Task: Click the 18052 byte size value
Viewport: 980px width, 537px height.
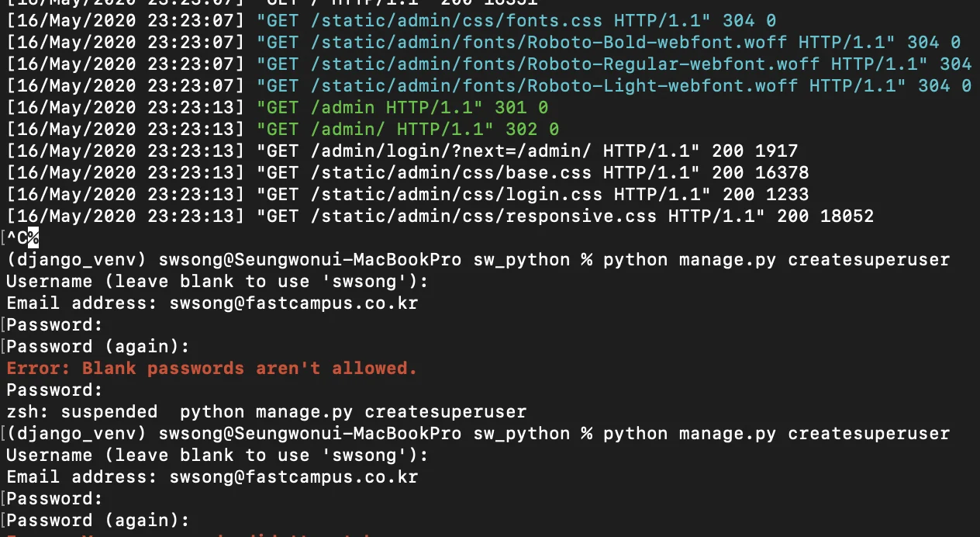Action: click(x=847, y=217)
